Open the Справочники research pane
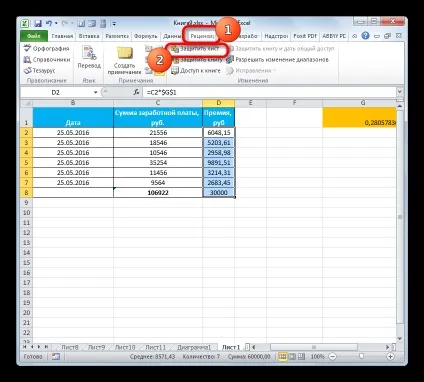This screenshot has height=382, width=424. pyautogui.click(x=47, y=60)
